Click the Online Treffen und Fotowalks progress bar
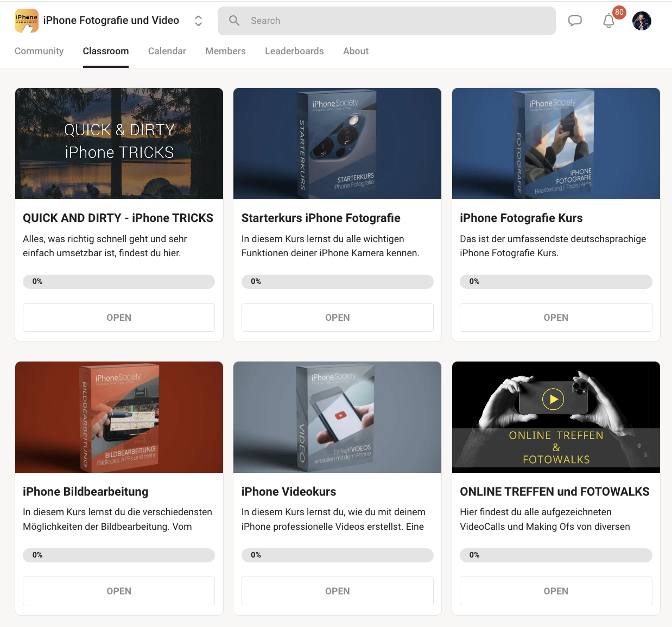 coord(556,555)
